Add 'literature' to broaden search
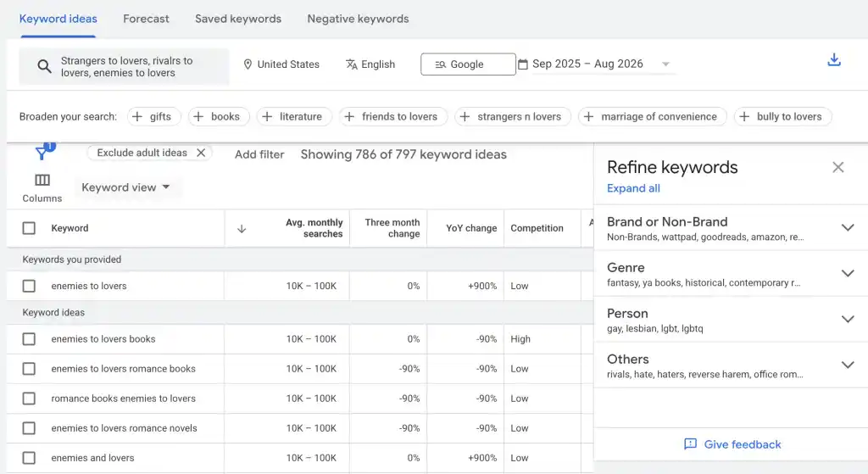 294,117
